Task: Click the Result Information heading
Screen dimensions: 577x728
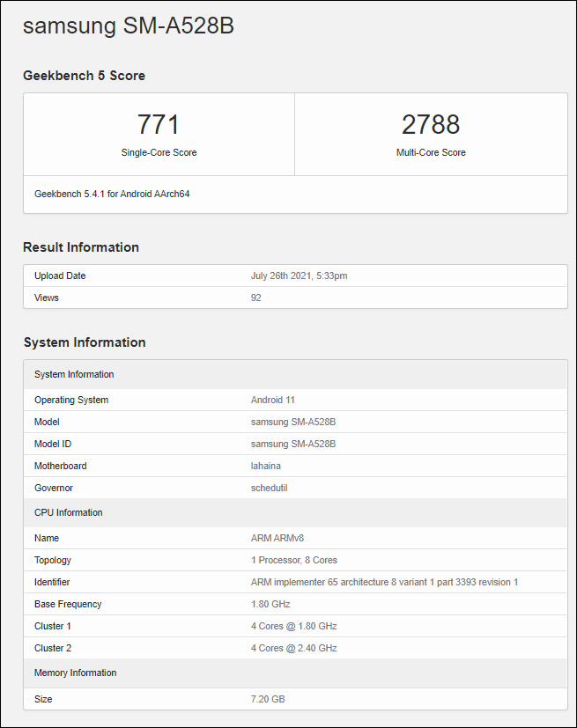Action: (x=81, y=247)
